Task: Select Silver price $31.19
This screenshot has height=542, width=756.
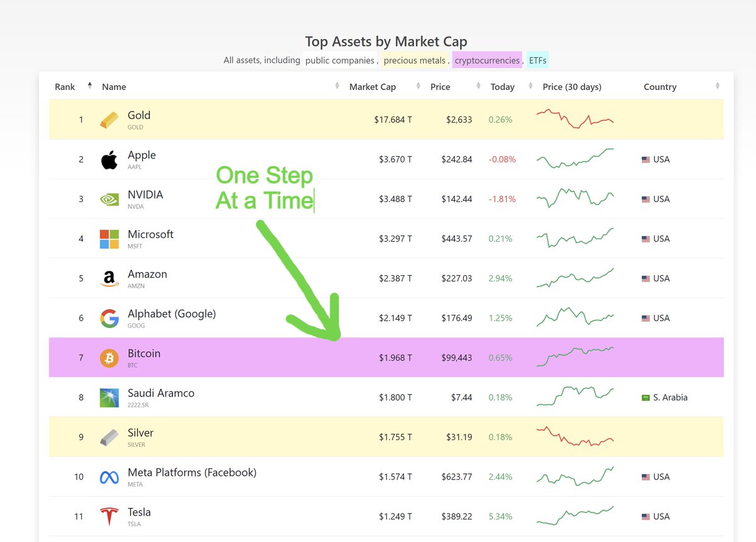Action: point(459,437)
